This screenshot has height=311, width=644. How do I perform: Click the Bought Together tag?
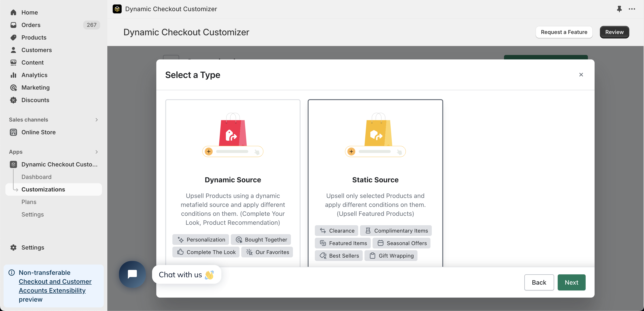261,240
